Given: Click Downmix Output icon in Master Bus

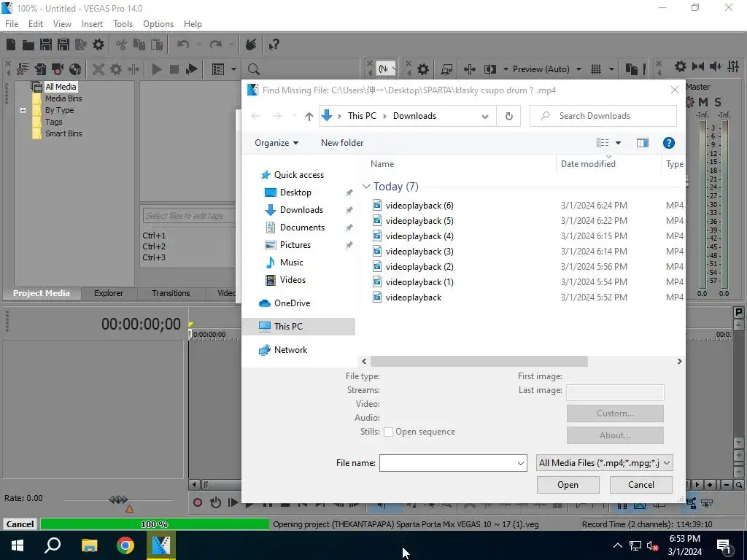Looking at the screenshot, I should pos(698,66).
